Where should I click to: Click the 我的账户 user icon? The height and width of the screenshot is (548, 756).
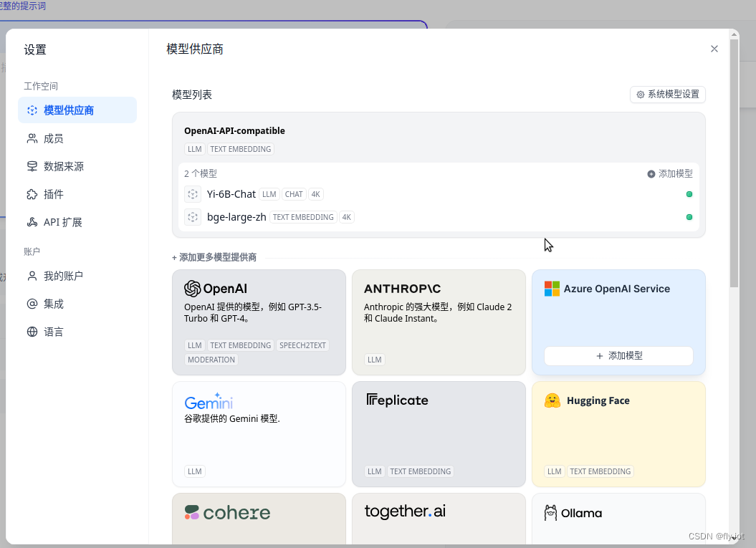pyautogui.click(x=32, y=276)
